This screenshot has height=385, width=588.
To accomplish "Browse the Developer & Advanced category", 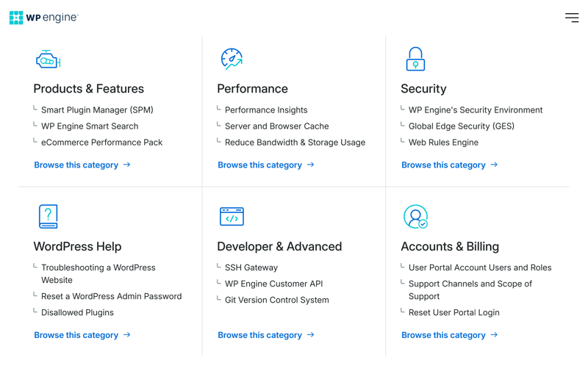I will [x=266, y=335].
